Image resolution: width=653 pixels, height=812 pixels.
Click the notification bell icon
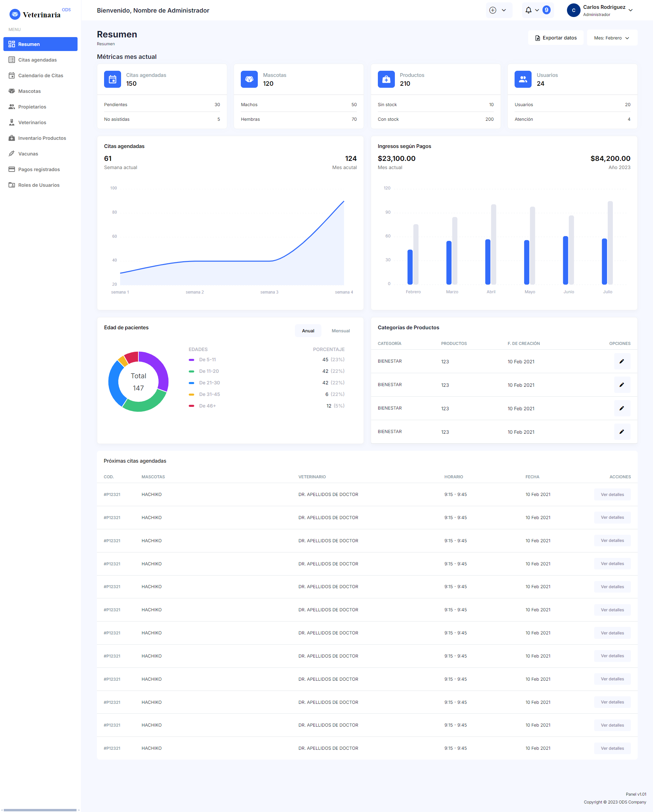[528, 10]
